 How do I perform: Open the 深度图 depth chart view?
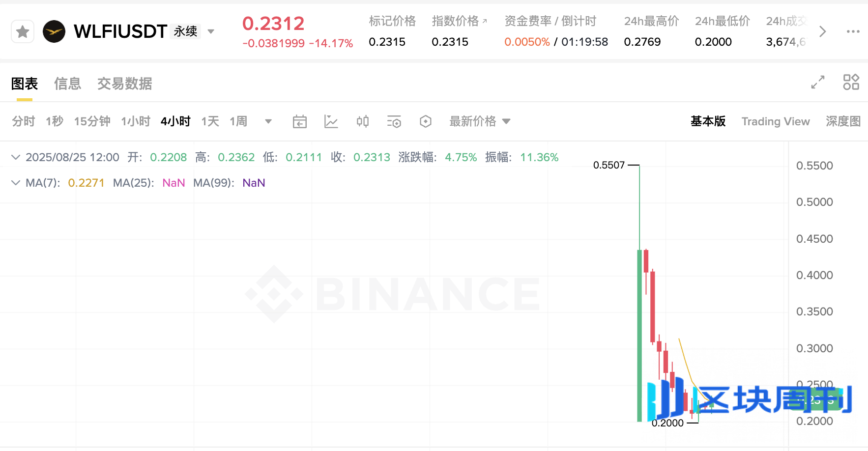point(842,121)
